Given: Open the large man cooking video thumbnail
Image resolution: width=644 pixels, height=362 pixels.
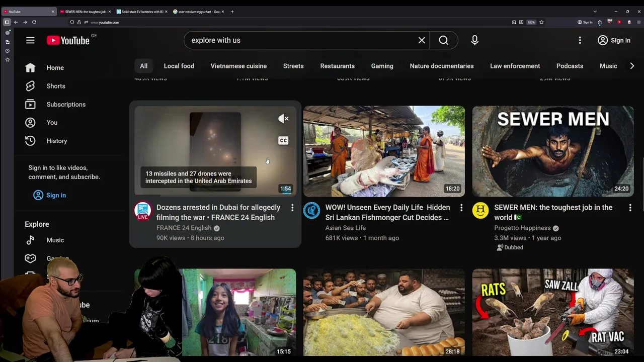Looking at the screenshot, I should pyautogui.click(x=384, y=312).
